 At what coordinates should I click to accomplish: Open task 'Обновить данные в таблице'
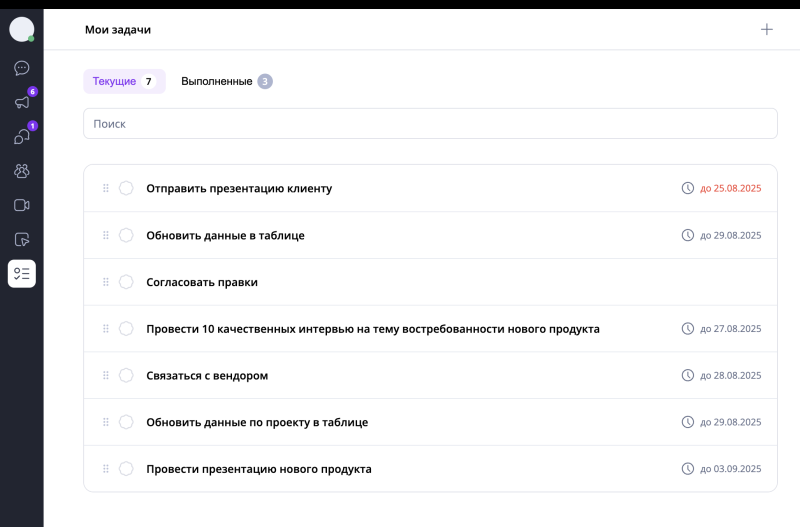pos(225,235)
